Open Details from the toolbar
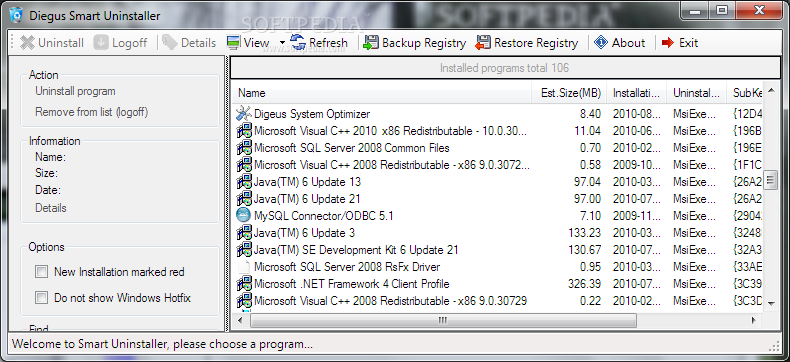 pos(189,43)
